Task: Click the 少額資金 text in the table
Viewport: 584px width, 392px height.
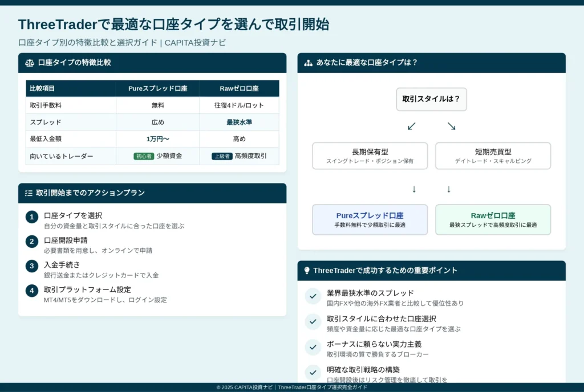Action: click(169, 156)
